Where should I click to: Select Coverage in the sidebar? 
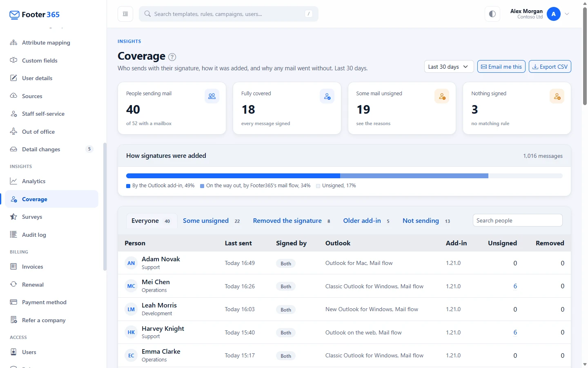tap(51, 199)
